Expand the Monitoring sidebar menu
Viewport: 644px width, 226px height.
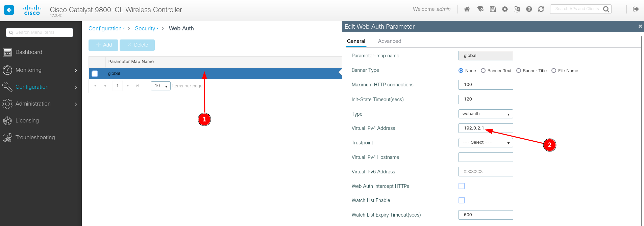click(x=40, y=70)
